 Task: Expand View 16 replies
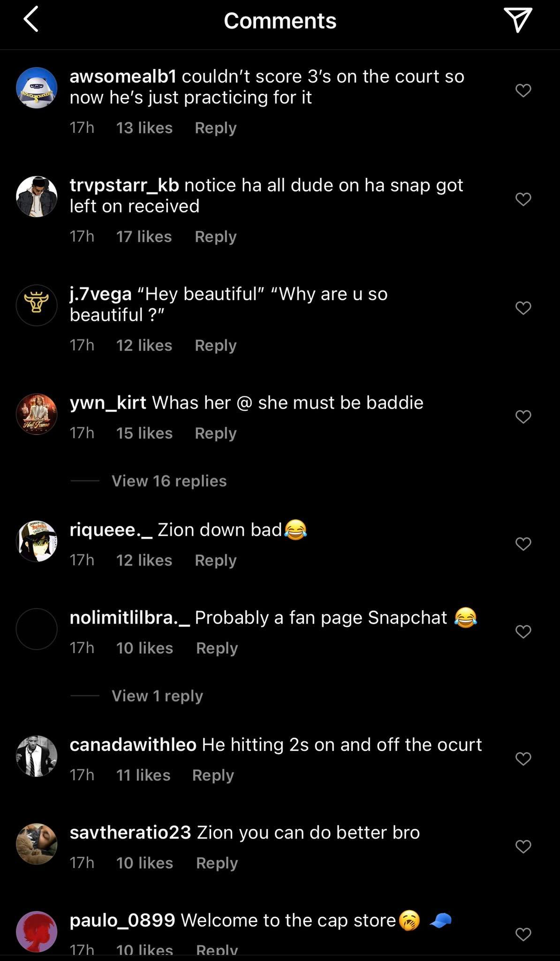[x=169, y=481]
